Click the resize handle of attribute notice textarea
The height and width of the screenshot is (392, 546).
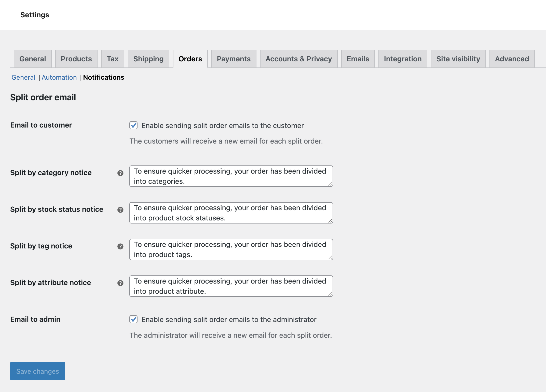tap(330, 294)
